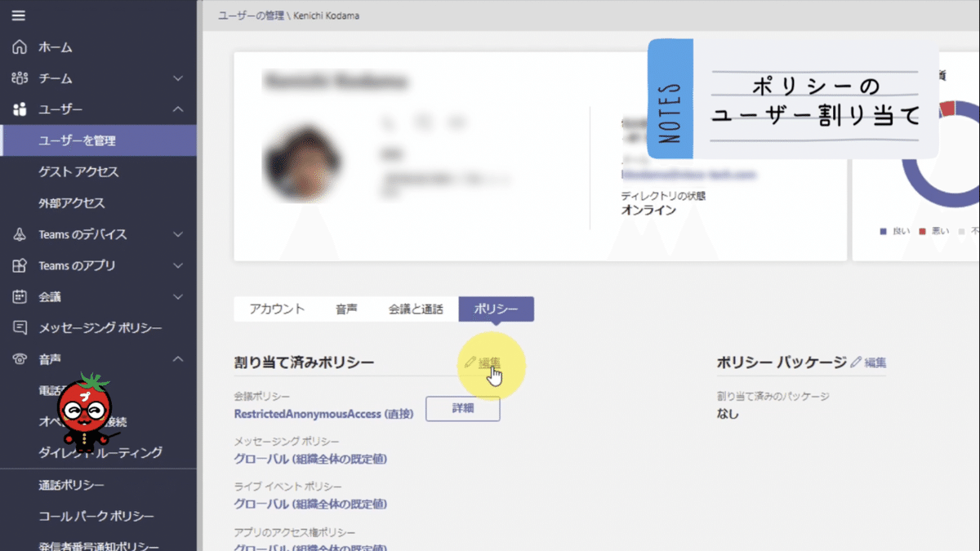Click 編集 for policy package
980x551 pixels.
point(875,362)
